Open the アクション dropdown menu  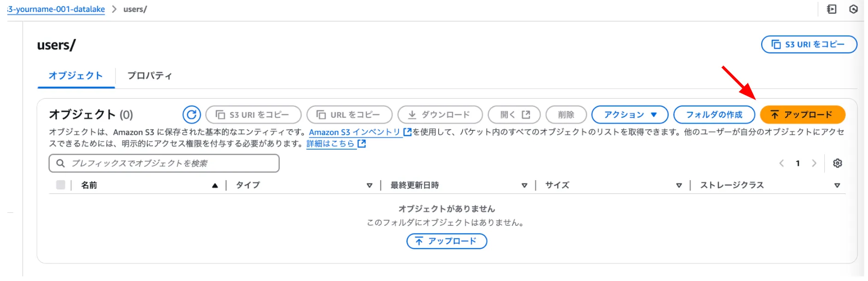(x=629, y=115)
